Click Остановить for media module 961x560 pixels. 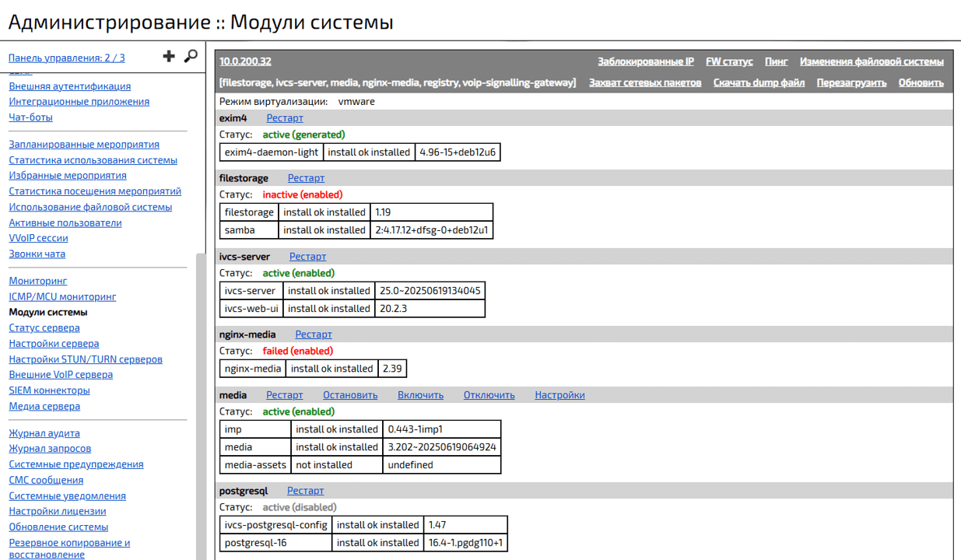click(x=350, y=395)
